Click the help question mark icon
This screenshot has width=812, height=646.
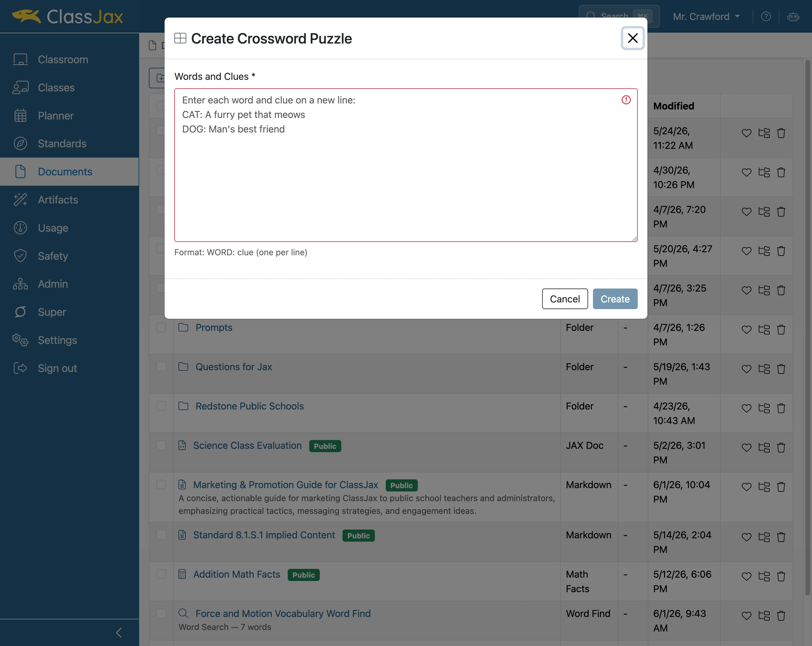766,17
